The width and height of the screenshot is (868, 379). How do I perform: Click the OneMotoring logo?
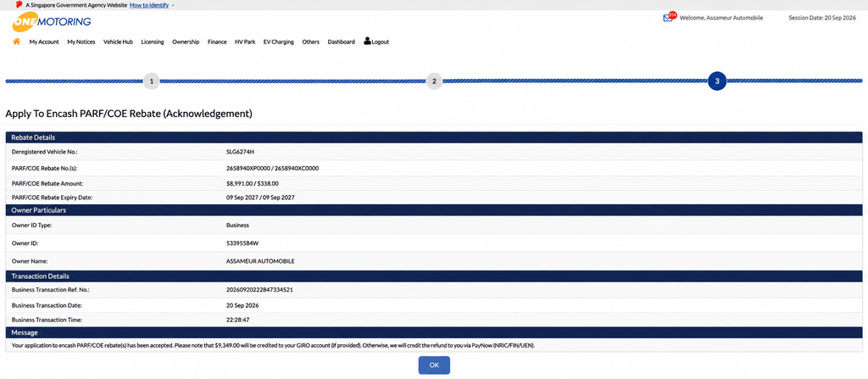click(52, 23)
